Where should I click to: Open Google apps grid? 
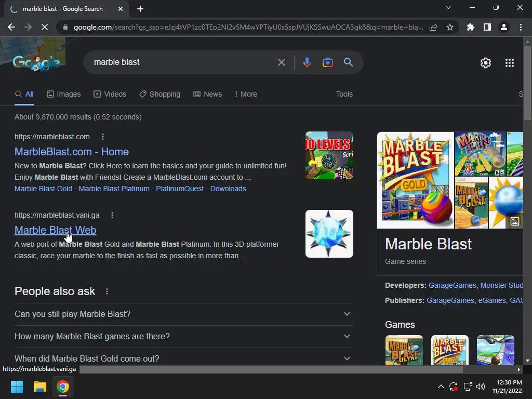(510, 63)
